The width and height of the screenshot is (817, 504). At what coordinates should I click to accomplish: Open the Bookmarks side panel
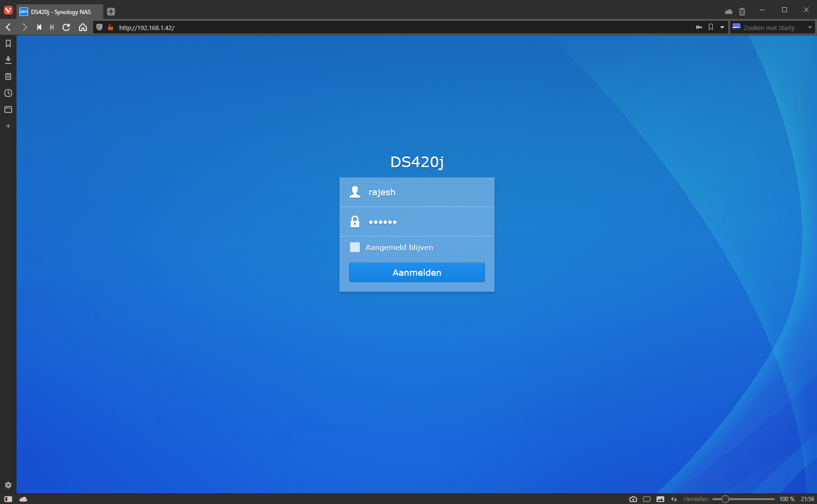pos(8,44)
